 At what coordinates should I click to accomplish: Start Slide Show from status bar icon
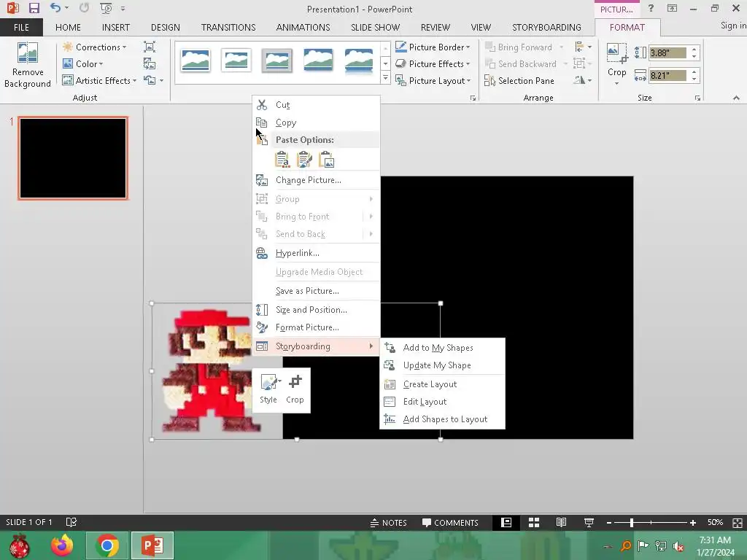589,522
